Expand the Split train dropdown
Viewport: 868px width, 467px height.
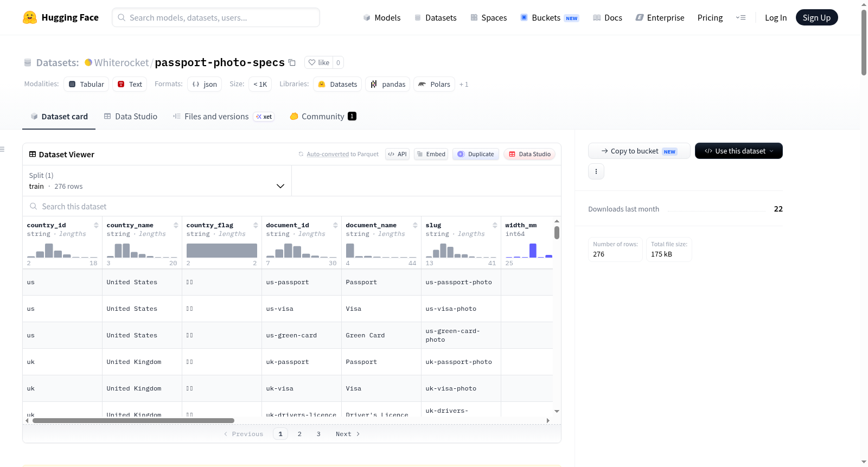tap(157, 181)
